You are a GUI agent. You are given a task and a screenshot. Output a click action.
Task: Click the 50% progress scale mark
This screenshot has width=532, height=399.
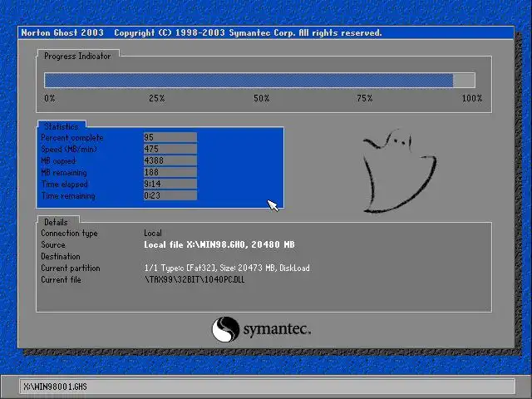pos(262,98)
